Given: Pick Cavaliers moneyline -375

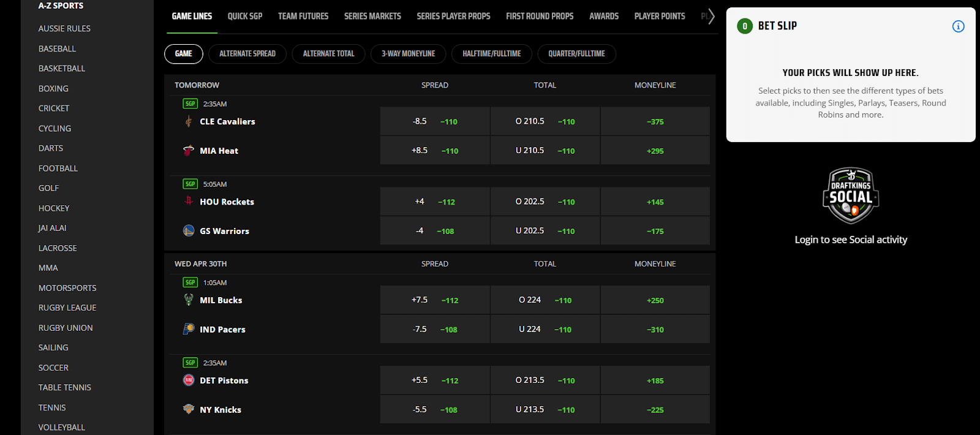Looking at the screenshot, I should [x=655, y=121].
